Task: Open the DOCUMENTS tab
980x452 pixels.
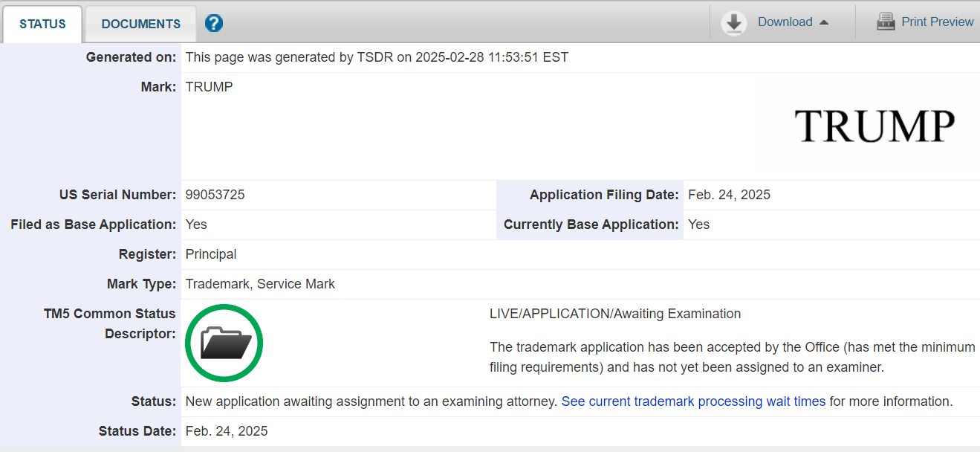Action: [141, 24]
